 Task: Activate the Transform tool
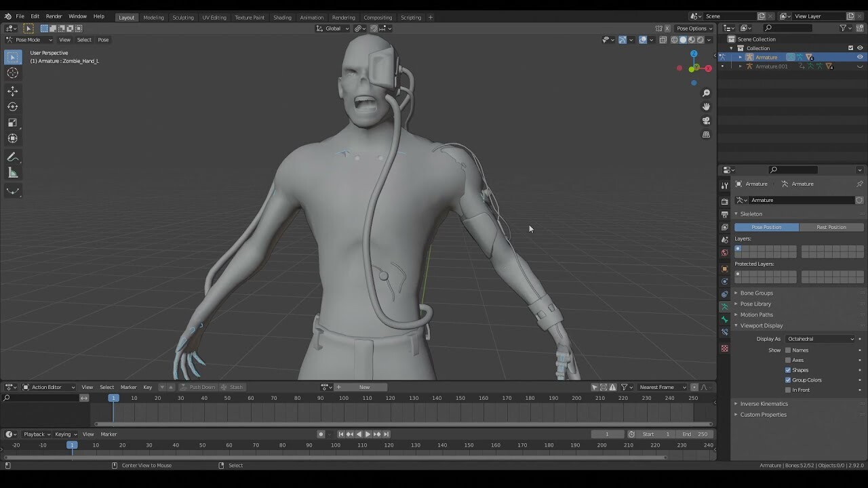[x=13, y=138]
